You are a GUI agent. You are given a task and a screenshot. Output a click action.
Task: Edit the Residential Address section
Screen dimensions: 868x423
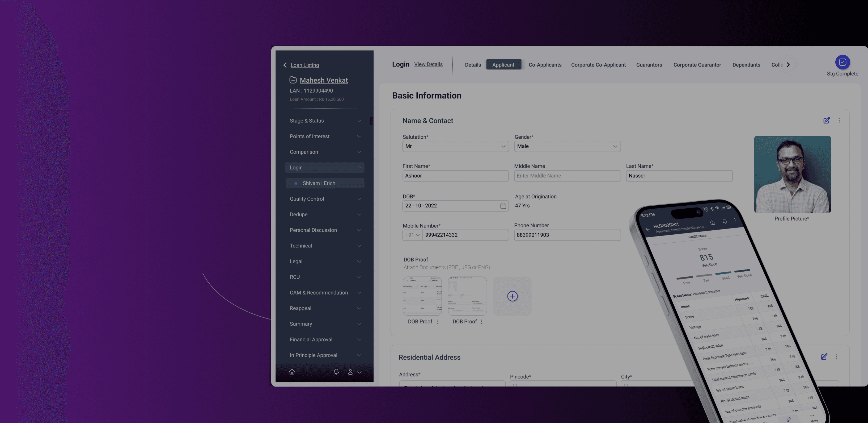coord(824,356)
